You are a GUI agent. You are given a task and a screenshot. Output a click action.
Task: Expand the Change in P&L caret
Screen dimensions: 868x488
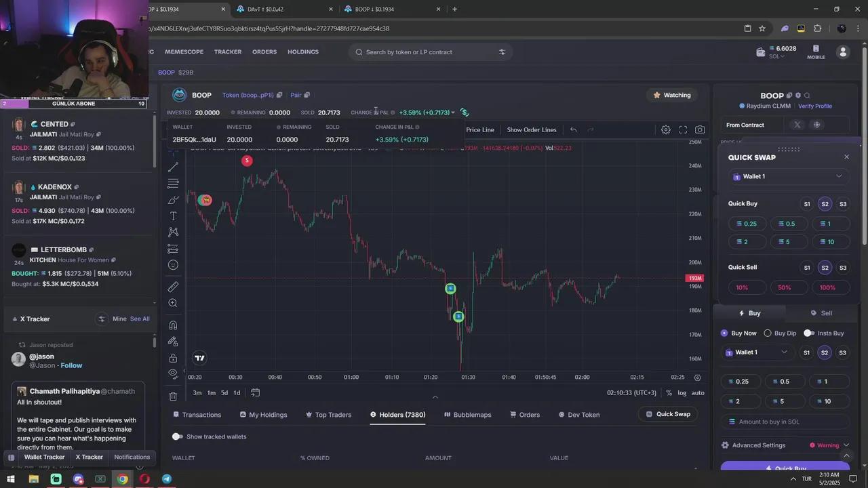coord(453,113)
